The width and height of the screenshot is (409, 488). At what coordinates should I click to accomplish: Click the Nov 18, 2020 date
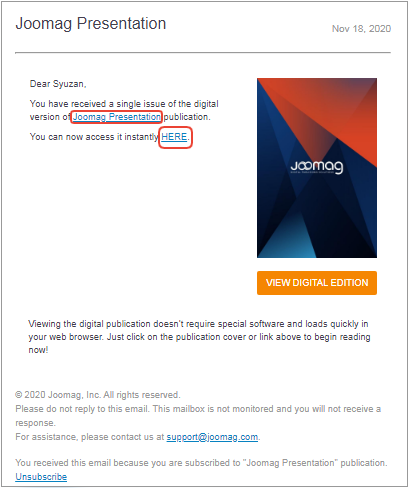(x=361, y=29)
